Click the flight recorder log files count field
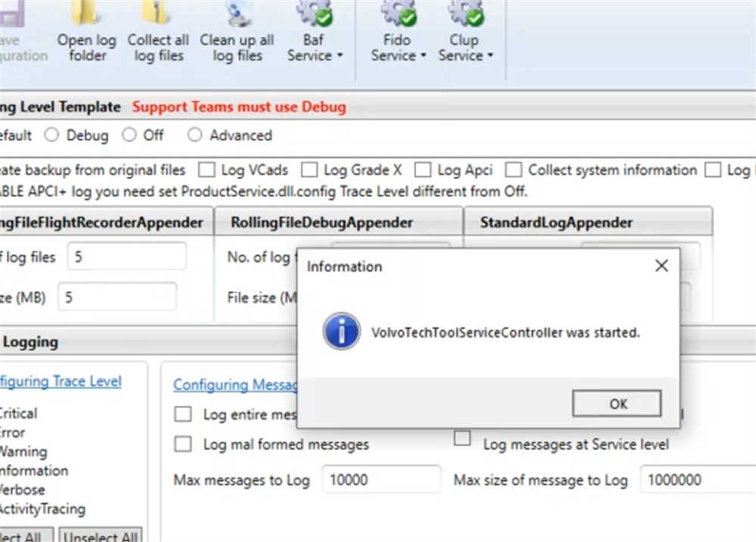 click(127, 256)
